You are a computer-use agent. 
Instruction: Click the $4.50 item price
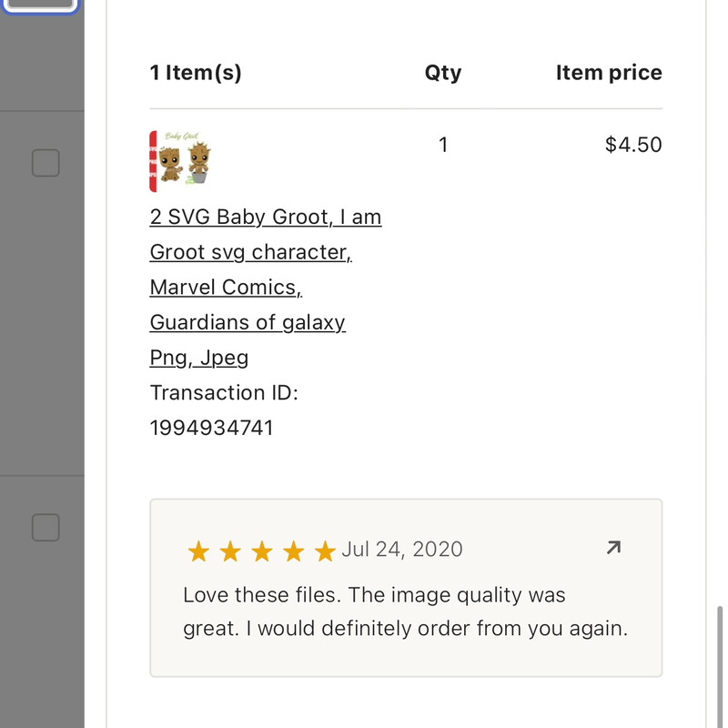click(633, 145)
